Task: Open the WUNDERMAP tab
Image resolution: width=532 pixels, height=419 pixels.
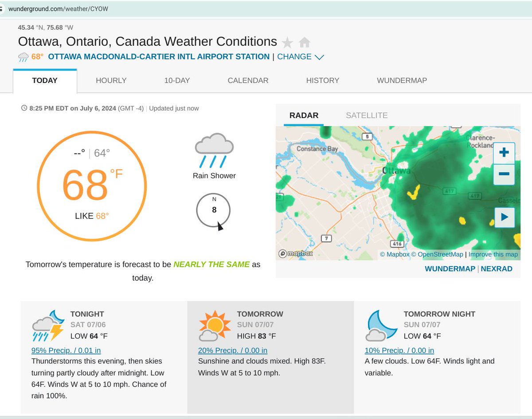Action: pos(402,81)
